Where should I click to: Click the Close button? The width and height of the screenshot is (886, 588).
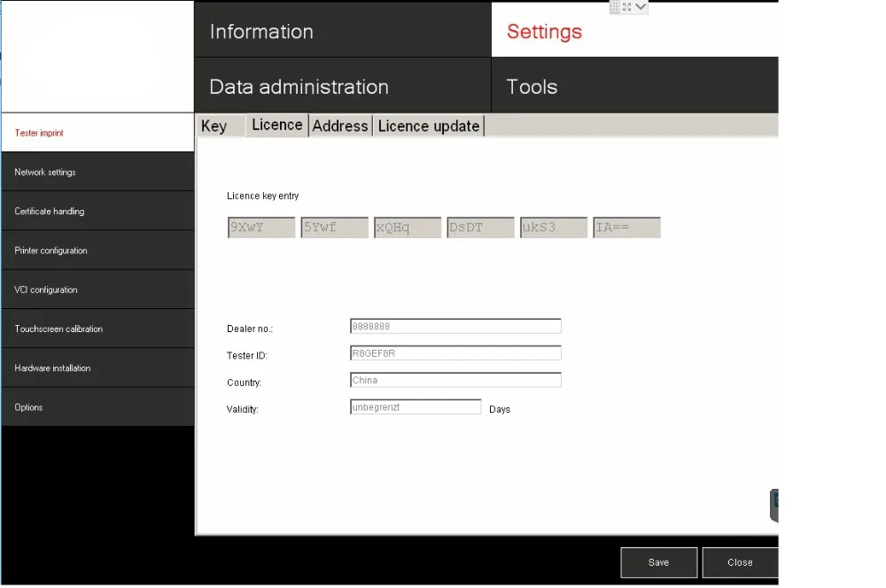(740, 562)
